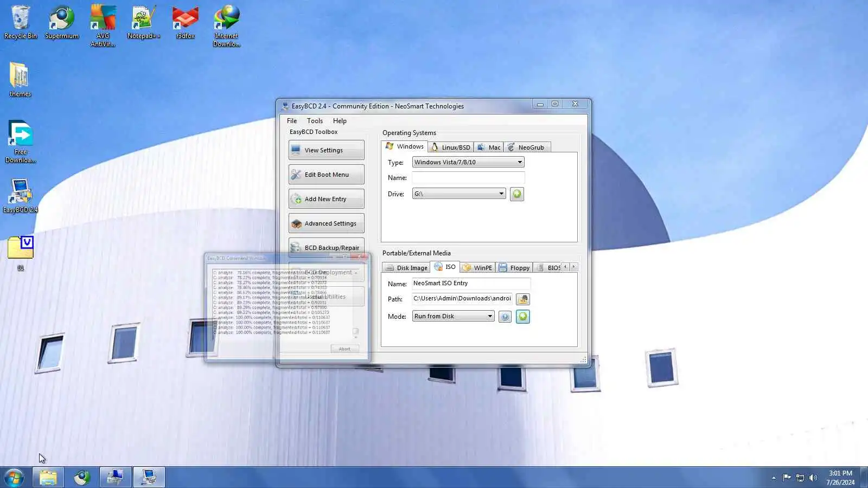Switch to the Windows operating system tab
The image size is (868, 488).
pyautogui.click(x=405, y=146)
